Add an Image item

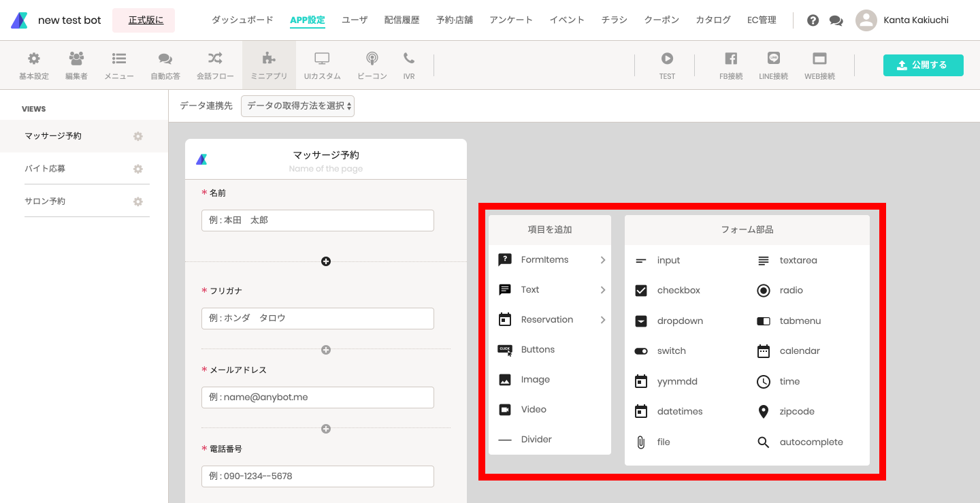(x=550, y=379)
